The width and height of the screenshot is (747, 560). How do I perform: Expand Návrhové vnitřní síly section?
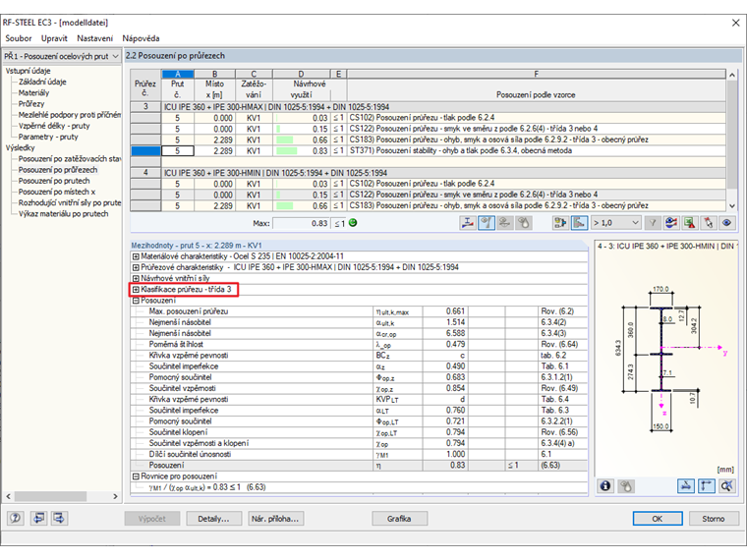click(x=136, y=279)
